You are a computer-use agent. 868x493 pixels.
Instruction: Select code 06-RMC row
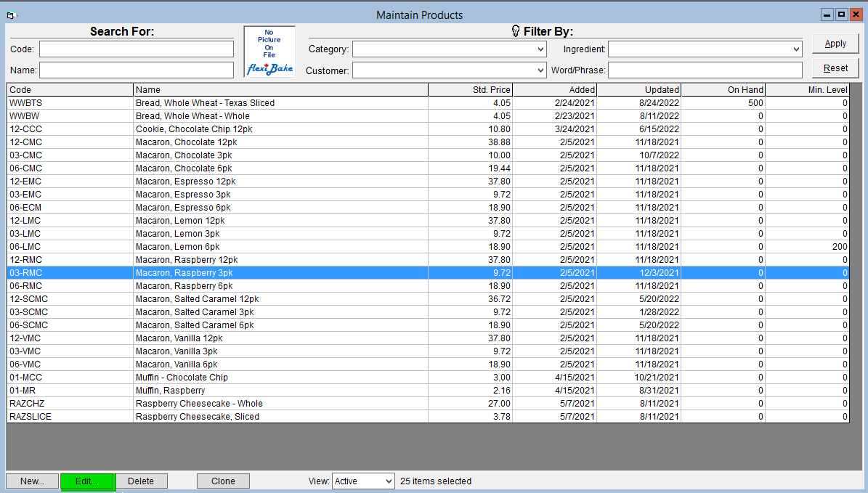click(428, 286)
